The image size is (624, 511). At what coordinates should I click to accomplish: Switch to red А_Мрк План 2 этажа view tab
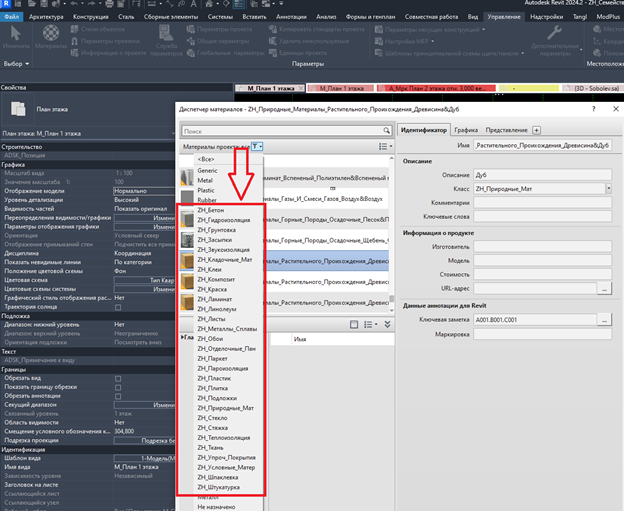pos(436,88)
